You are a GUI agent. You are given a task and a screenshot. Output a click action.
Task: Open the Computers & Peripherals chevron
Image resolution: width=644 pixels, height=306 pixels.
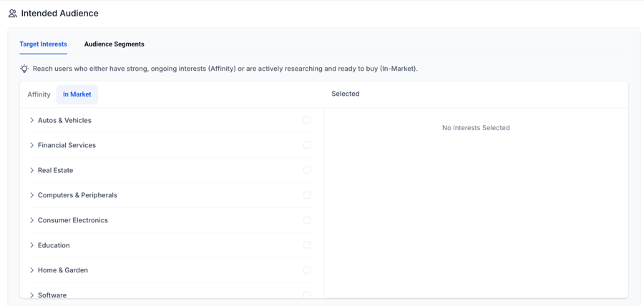pos(31,195)
